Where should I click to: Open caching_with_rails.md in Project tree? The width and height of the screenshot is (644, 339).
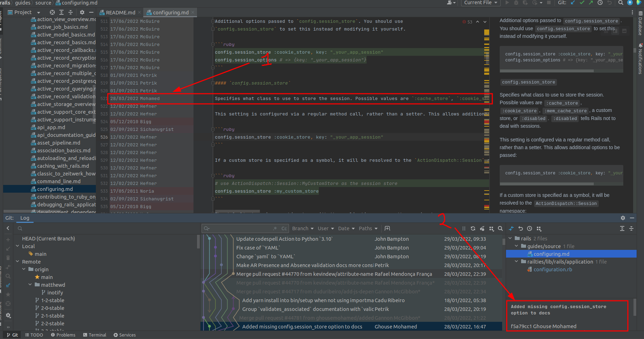(63, 166)
